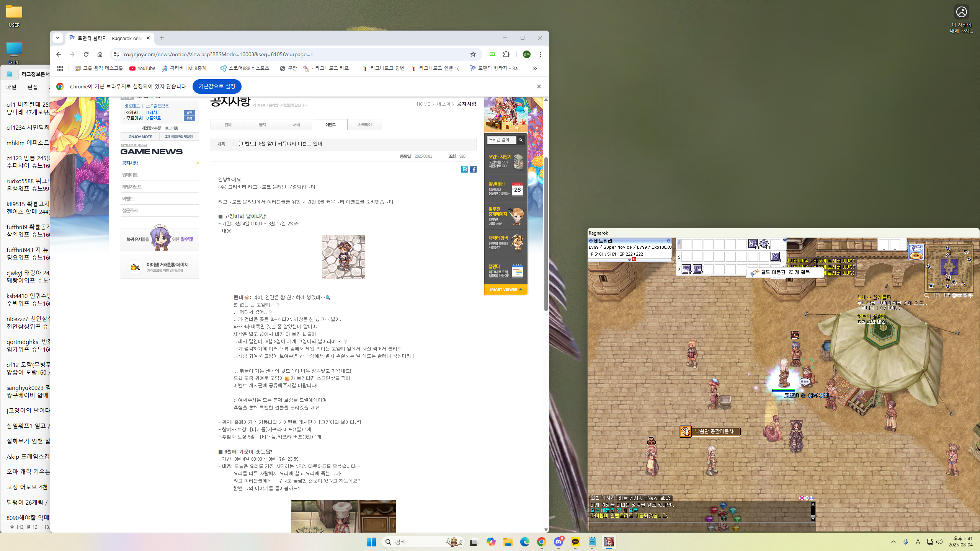The height and width of the screenshot is (551, 980).
Task: Click the taskbar 검색 search box
Action: click(423, 542)
